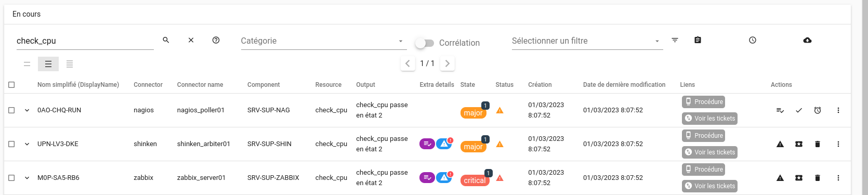Check the box for row 0AO-CHQ-RUN

pyautogui.click(x=11, y=110)
